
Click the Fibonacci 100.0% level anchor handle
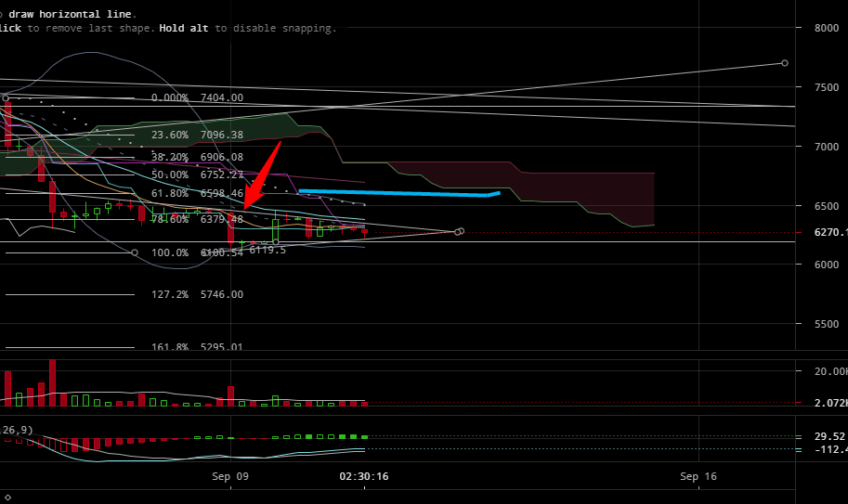(135, 252)
